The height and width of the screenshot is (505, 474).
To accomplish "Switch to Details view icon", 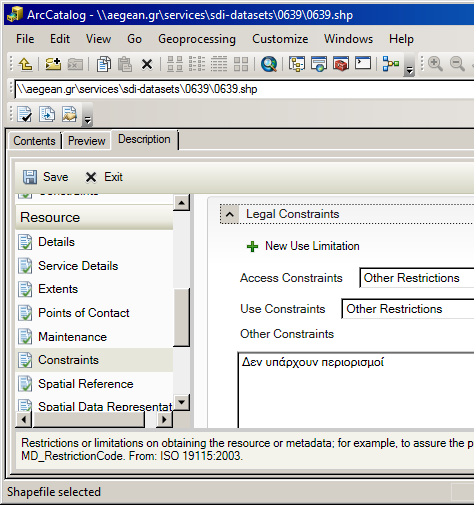I will (219, 64).
